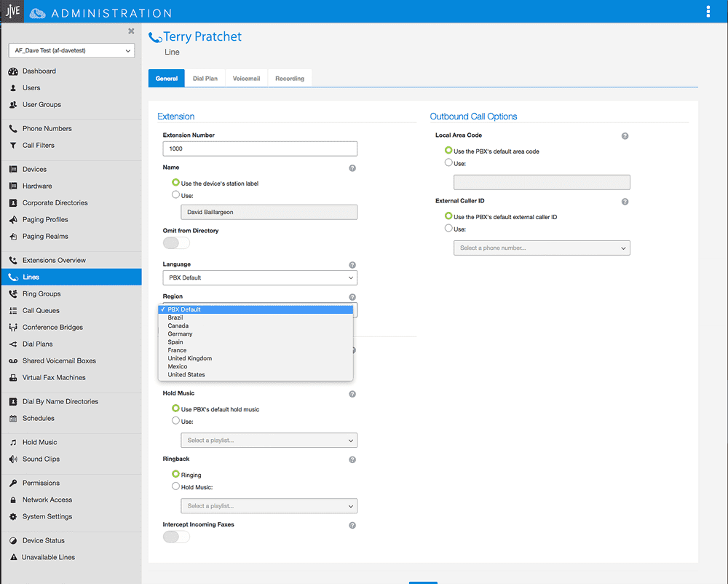Click the Shared Voicemail Boxes icon
728x584 pixels.
[x=13, y=361]
